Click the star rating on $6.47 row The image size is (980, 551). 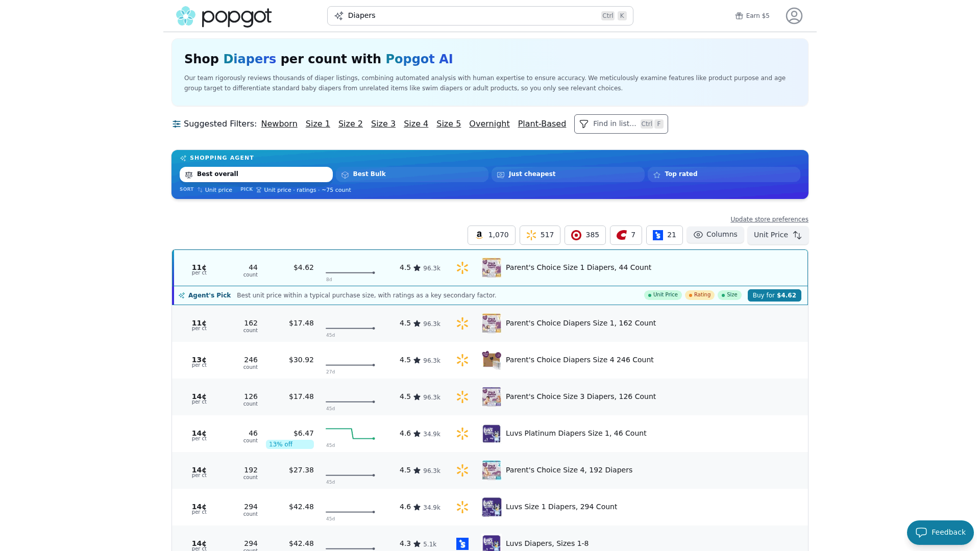(420, 434)
